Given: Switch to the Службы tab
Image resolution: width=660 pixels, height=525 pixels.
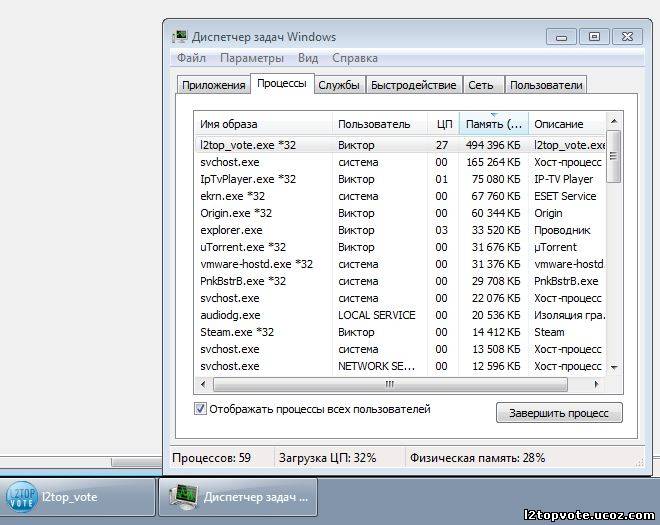Looking at the screenshot, I should click(x=339, y=85).
